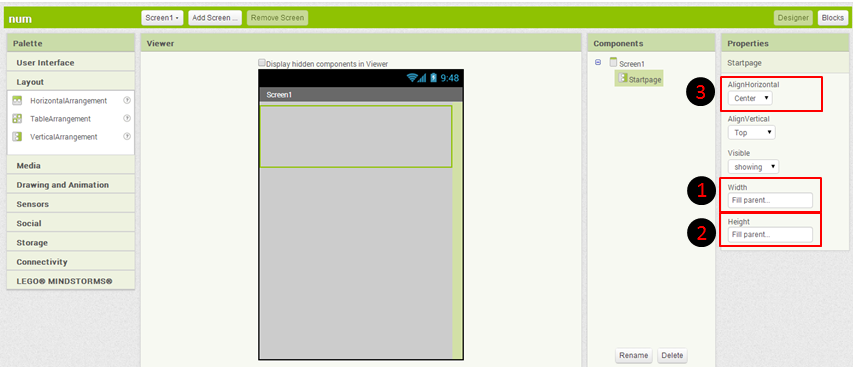Image resolution: width=854 pixels, height=367 pixels.
Task: Open the AlignHorizontal Center dropdown
Action: [x=750, y=98]
